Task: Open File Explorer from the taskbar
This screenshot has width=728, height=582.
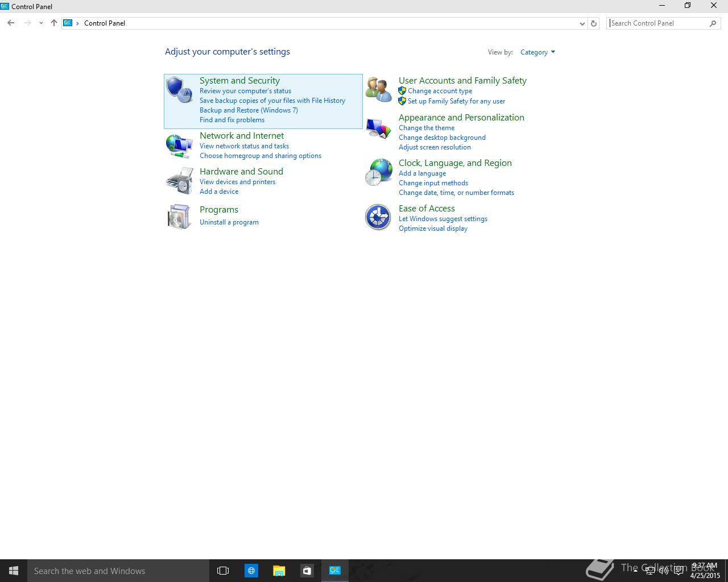Action: (279, 571)
